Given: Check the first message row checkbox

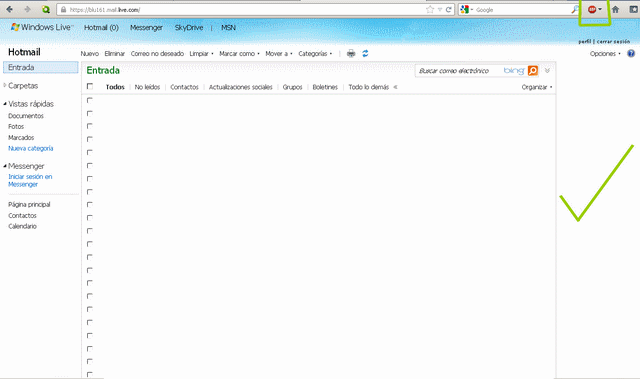Looking at the screenshot, I should tap(90, 100).
